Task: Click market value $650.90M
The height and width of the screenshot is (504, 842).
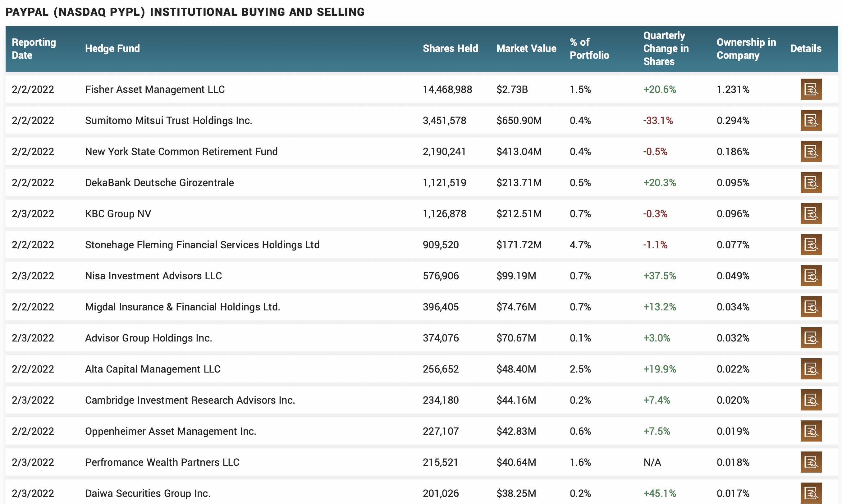Action: click(519, 120)
